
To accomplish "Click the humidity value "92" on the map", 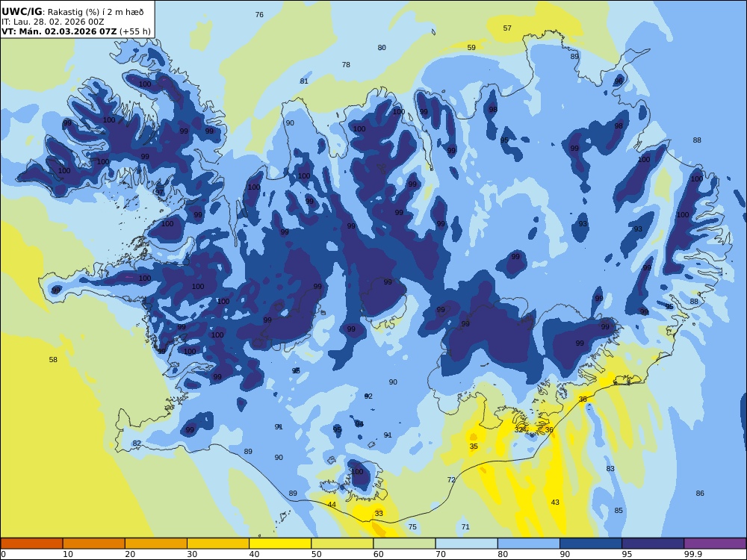I will pyautogui.click(x=368, y=396).
